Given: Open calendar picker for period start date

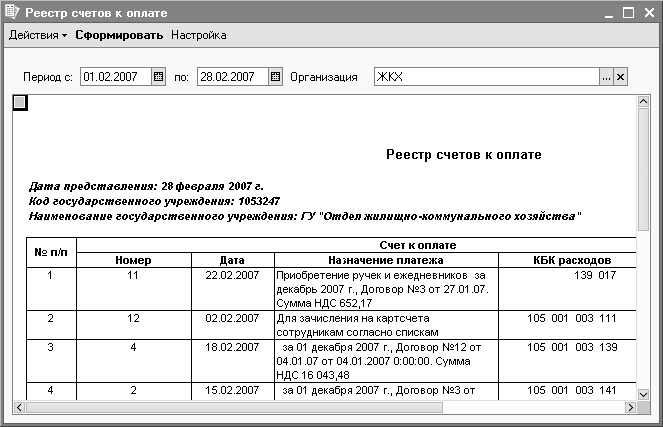Looking at the screenshot, I should pyautogui.click(x=158, y=77).
